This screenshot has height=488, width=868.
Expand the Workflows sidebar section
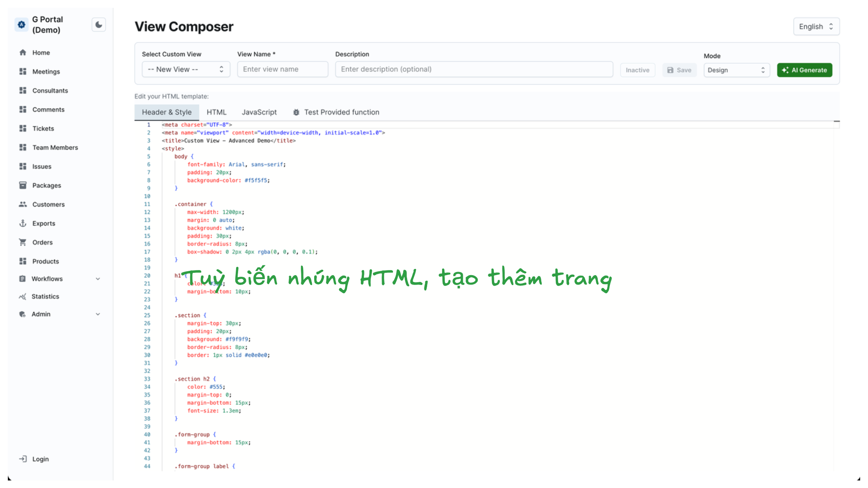[98, 279]
